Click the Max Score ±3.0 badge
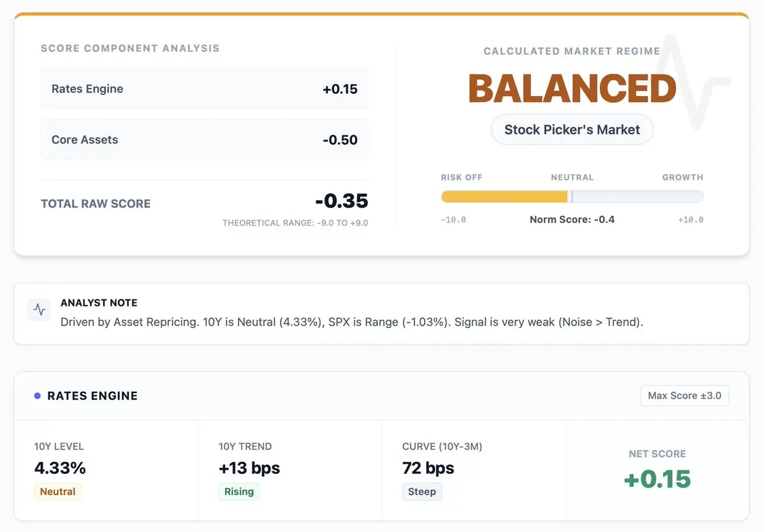This screenshot has width=765, height=532. pyautogui.click(x=684, y=396)
